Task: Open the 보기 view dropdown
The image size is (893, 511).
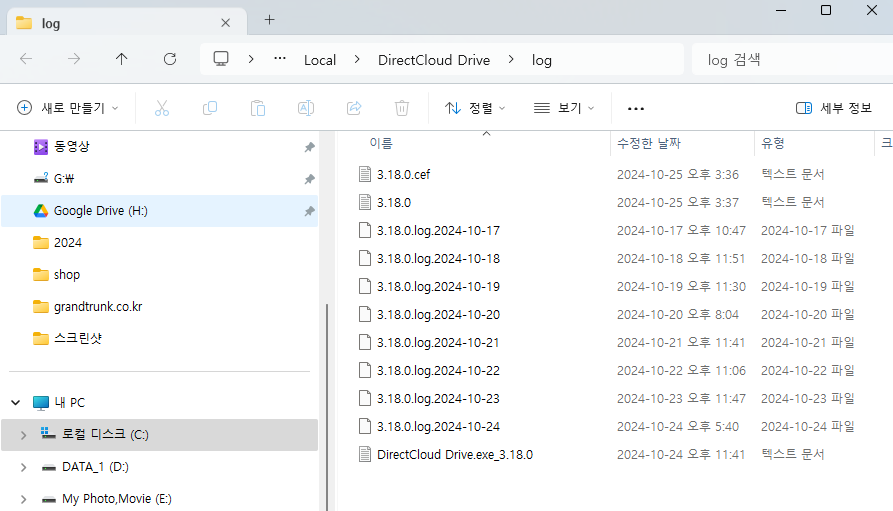Action: tap(564, 108)
